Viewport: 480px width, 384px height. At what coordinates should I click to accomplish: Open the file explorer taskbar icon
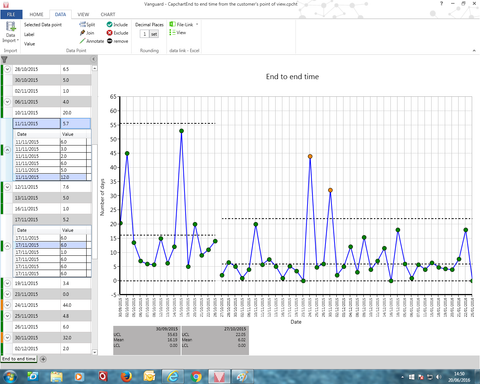pos(56,377)
